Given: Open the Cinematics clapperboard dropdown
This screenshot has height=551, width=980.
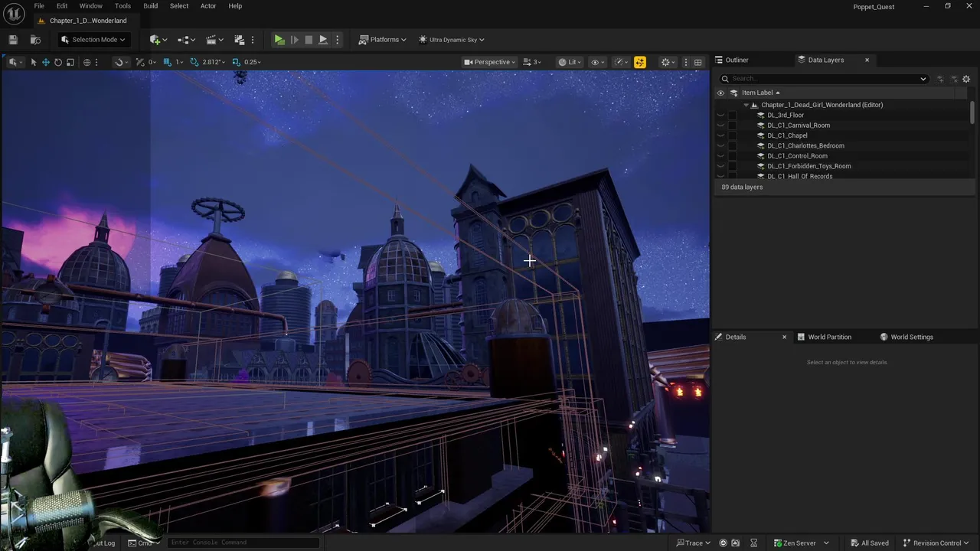Looking at the screenshot, I should (x=214, y=40).
